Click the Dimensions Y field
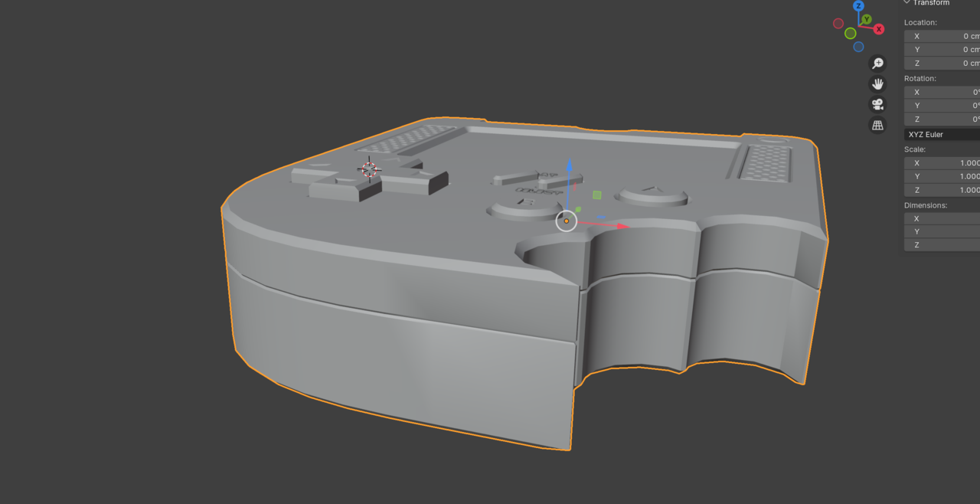Viewport: 980px width, 504px height. (x=942, y=231)
